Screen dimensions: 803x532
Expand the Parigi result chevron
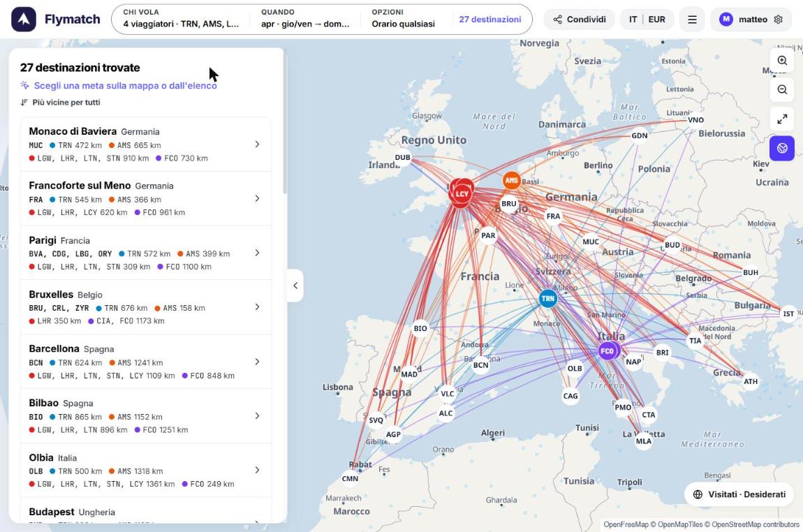point(257,253)
